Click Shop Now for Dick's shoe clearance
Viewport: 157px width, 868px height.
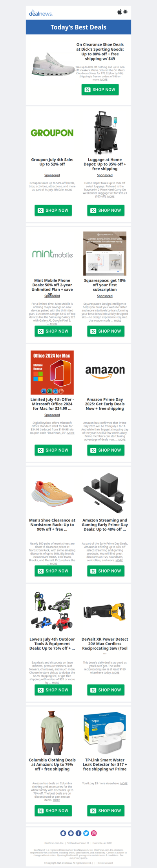coord(100,90)
